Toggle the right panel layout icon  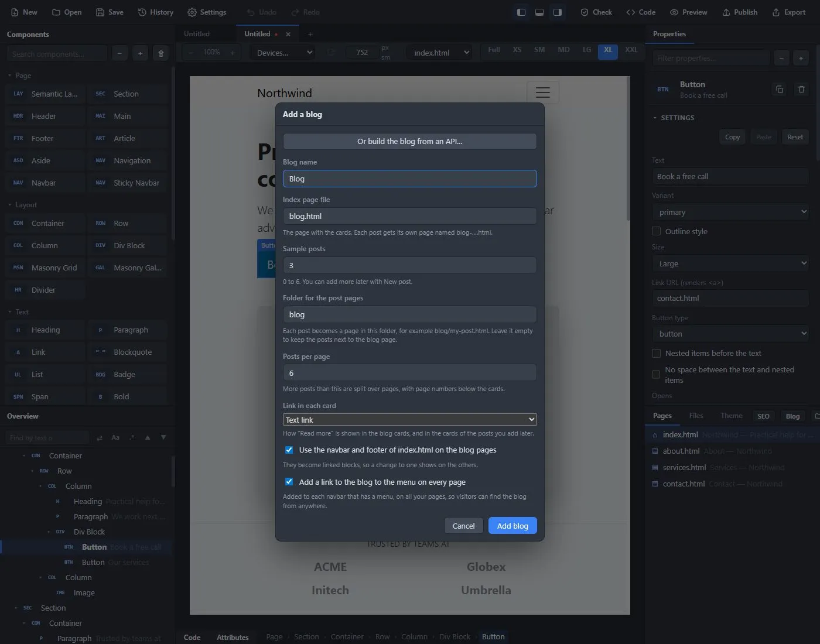point(558,12)
